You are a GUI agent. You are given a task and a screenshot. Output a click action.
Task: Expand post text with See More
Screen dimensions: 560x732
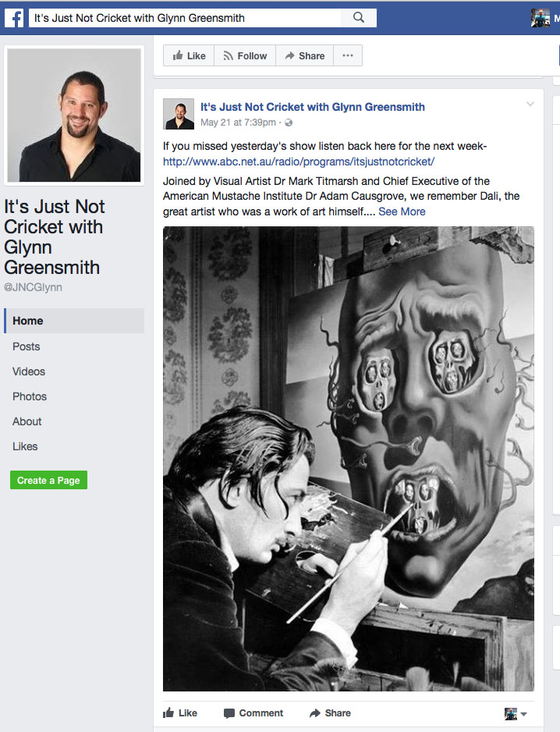(x=402, y=211)
